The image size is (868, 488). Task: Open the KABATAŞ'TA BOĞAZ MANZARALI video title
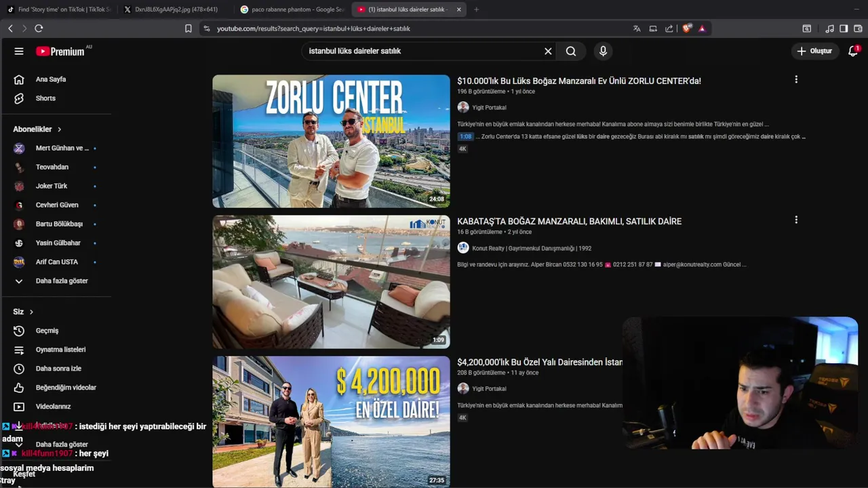point(569,221)
